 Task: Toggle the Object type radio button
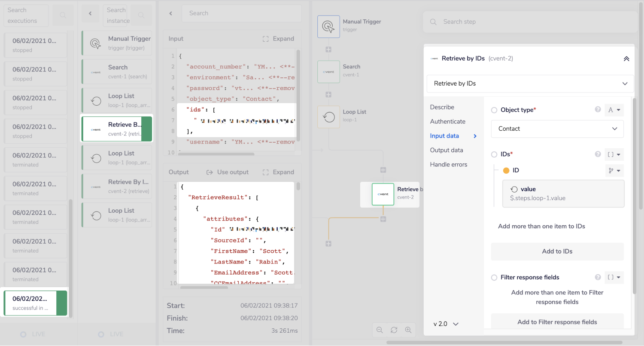(494, 110)
